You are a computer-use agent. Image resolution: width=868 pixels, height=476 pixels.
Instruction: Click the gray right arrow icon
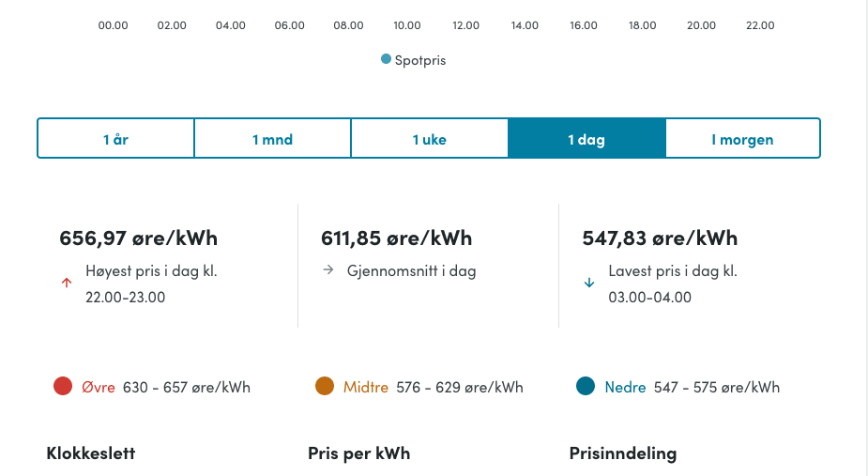[x=327, y=270]
